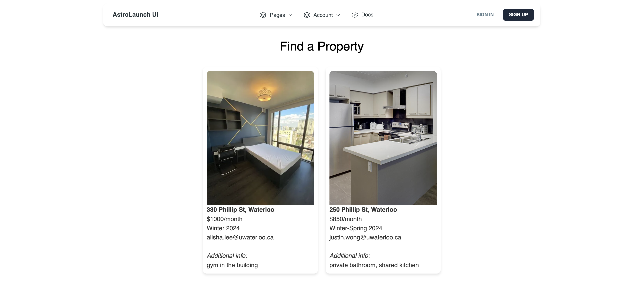Open the bedroom photo thumbnail
644x281 pixels.
click(x=260, y=138)
